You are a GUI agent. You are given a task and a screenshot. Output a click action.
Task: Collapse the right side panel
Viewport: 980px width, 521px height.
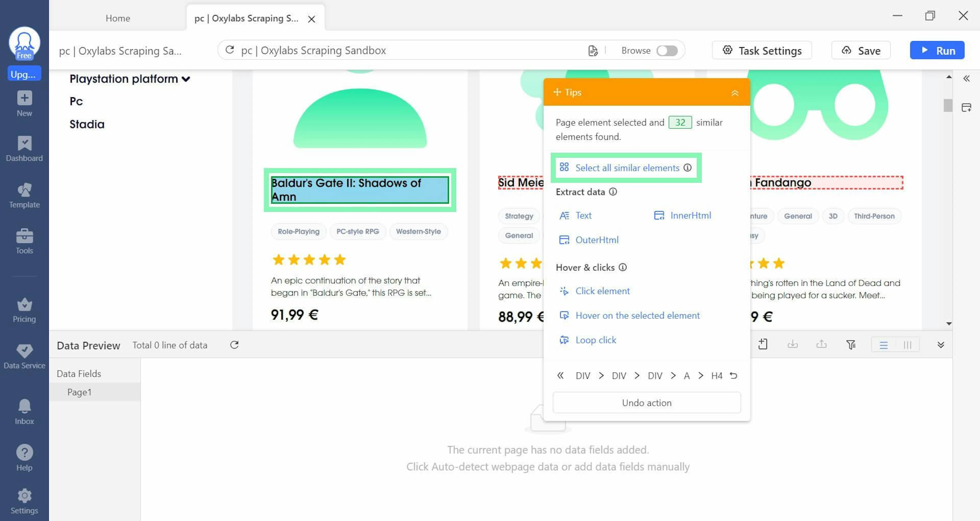point(966,78)
